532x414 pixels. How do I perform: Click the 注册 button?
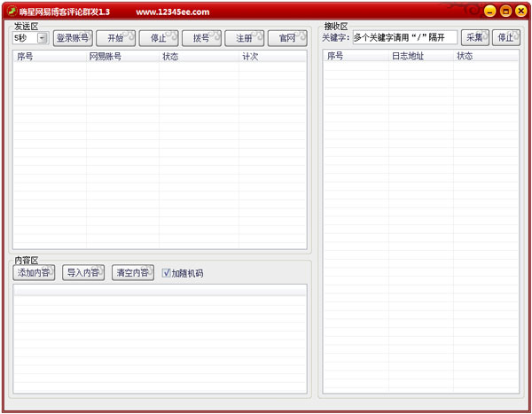click(244, 38)
